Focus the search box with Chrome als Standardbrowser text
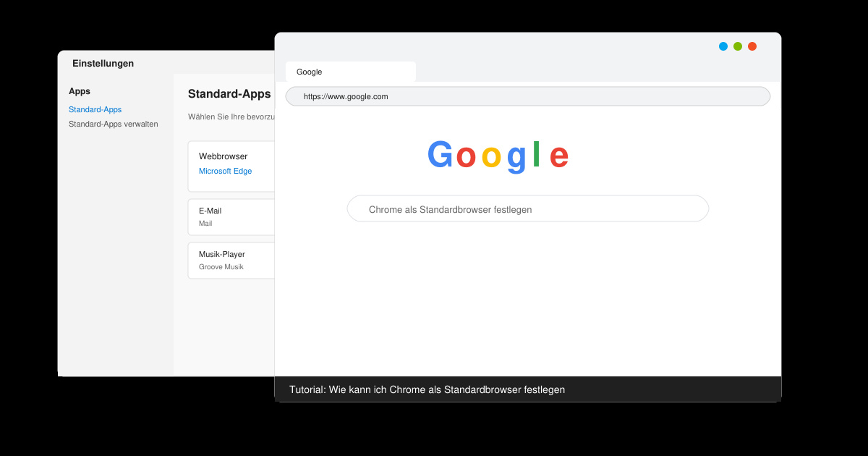 (x=528, y=208)
